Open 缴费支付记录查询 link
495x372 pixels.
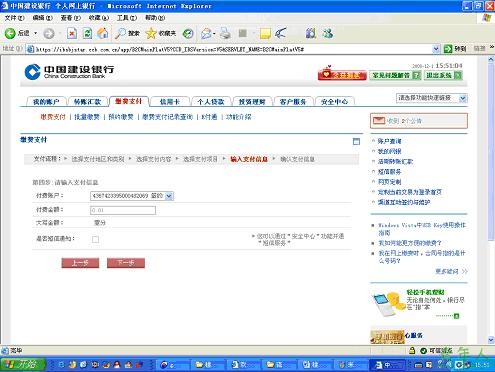[167, 117]
